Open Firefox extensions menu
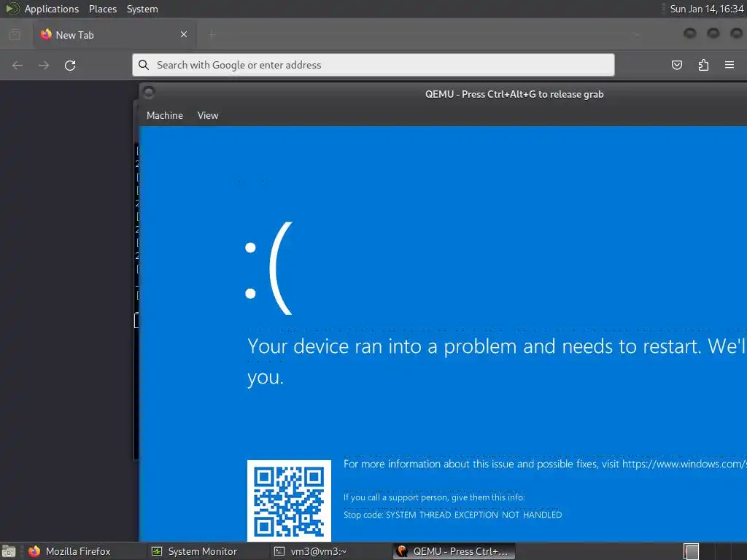747x560 pixels. (703, 65)
